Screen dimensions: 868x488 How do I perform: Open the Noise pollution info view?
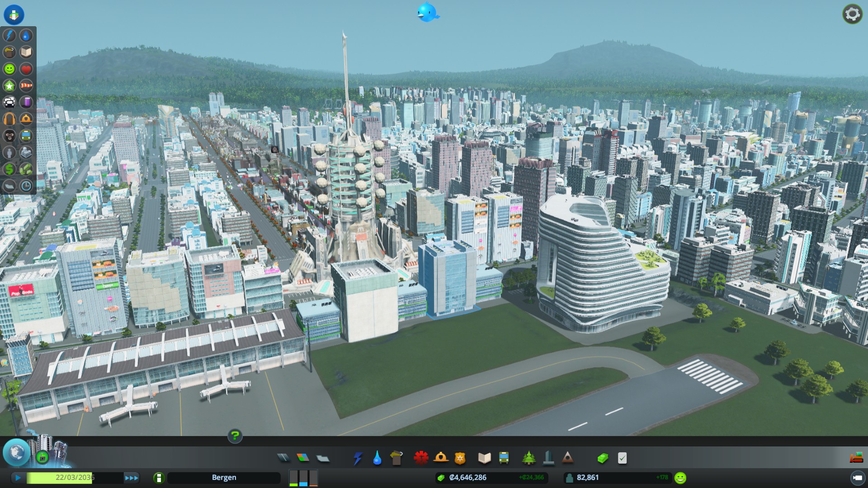tap(9, 119)
